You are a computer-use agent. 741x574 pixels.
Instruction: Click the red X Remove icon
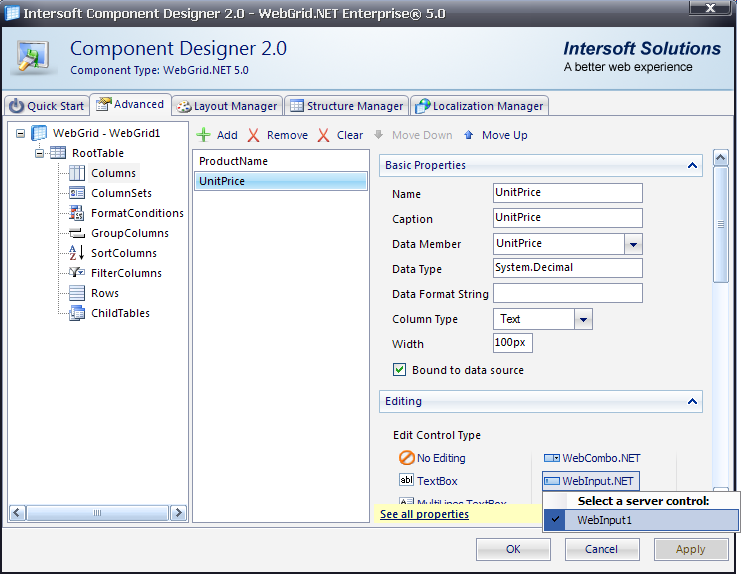click(x=254, y=135)
